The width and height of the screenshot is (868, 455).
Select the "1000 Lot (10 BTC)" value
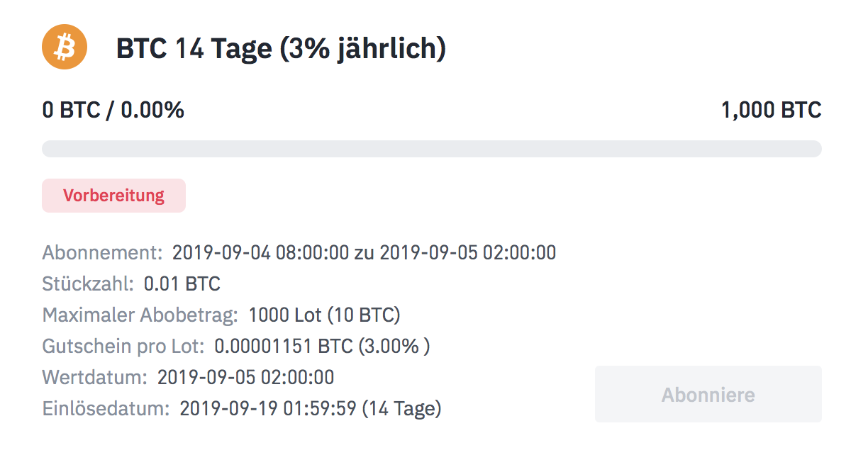click(x=325, y=315)
